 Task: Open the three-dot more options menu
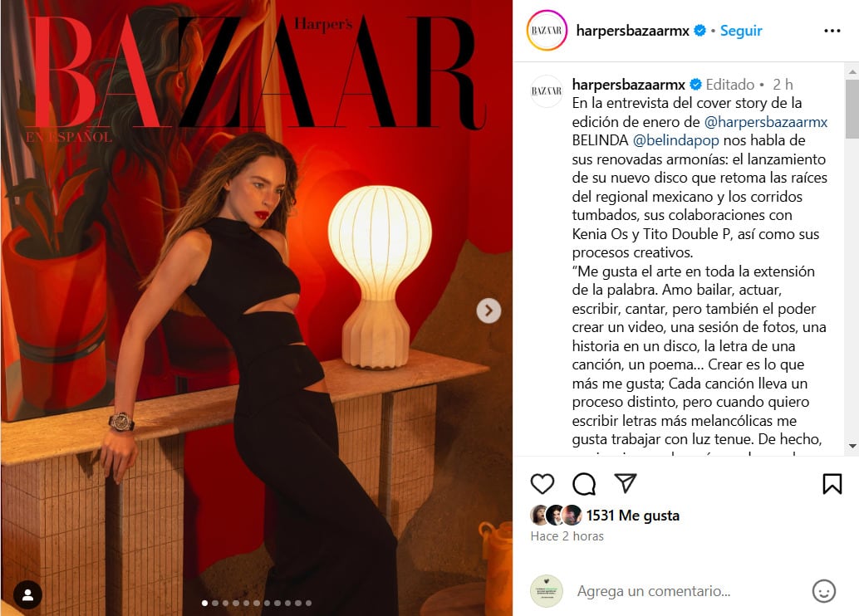point(832,31)
